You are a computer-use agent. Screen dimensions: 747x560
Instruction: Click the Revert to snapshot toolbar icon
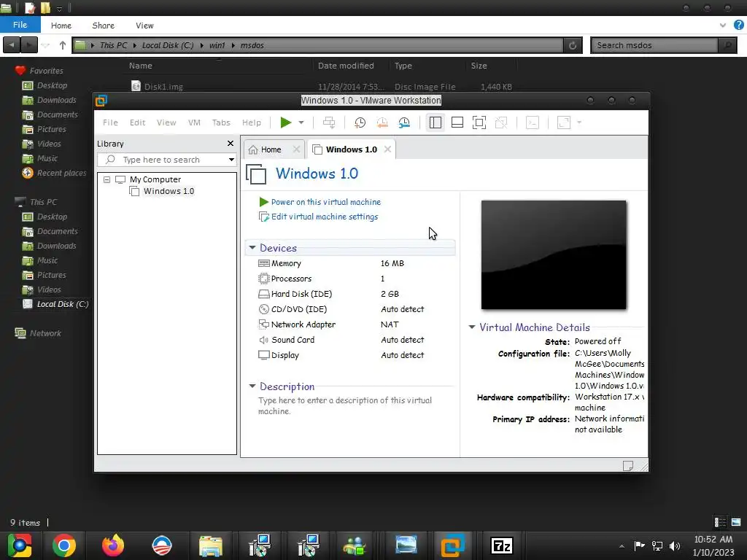(x=382, y=122)
